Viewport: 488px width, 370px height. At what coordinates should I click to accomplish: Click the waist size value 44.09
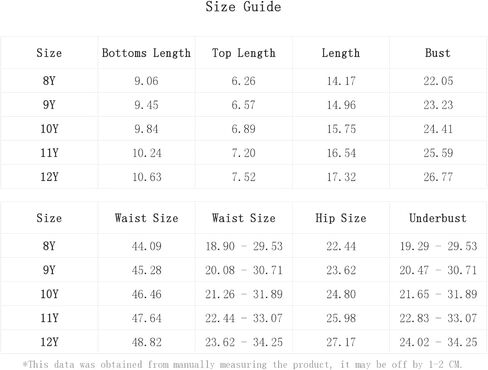147,246
